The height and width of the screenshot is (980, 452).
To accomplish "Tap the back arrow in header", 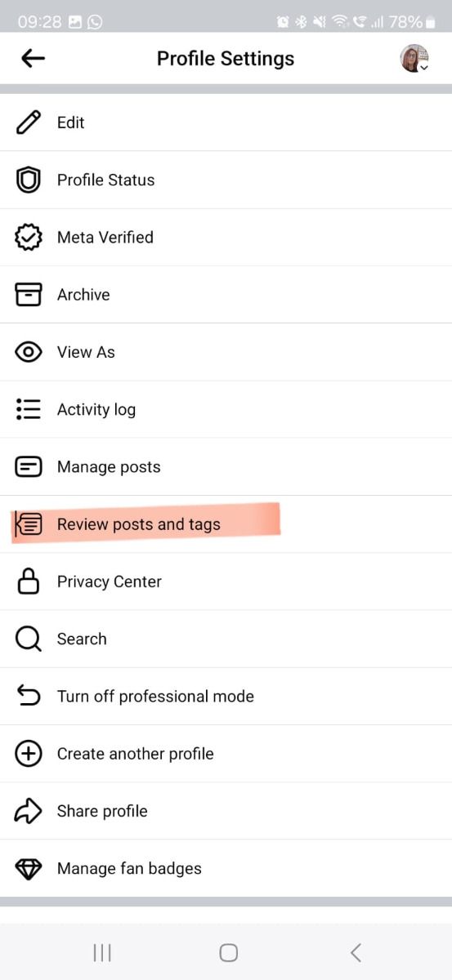I will (33, 58).
